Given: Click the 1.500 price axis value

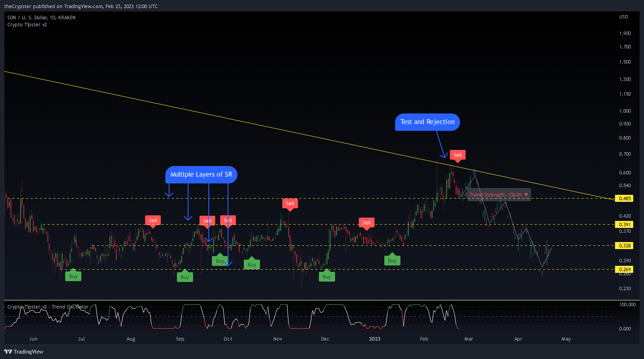Looking at the screenshot, I should [x=625, y=62].
